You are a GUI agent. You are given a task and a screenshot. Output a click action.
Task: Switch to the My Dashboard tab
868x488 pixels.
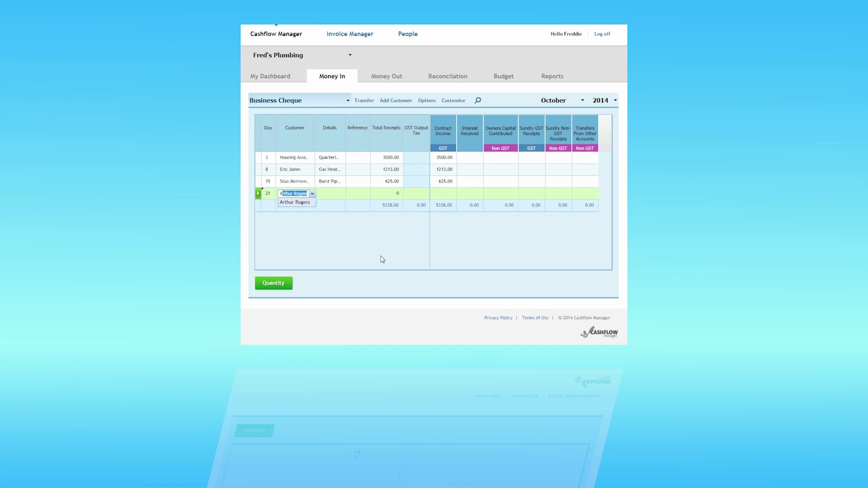pos(270,76)
